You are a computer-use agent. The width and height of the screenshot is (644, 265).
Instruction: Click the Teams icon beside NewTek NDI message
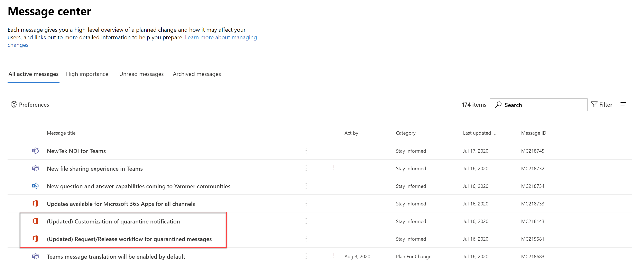click(35, 151)
